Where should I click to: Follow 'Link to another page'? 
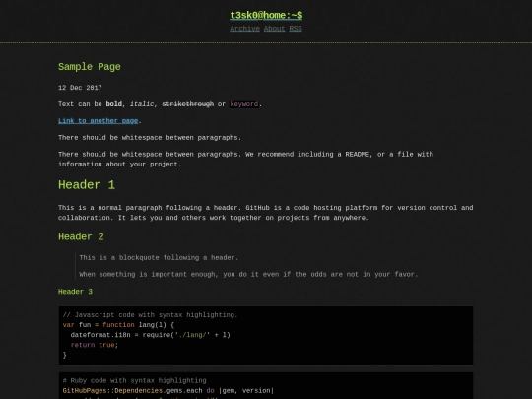pyautogui.click(x=99, y=121)
